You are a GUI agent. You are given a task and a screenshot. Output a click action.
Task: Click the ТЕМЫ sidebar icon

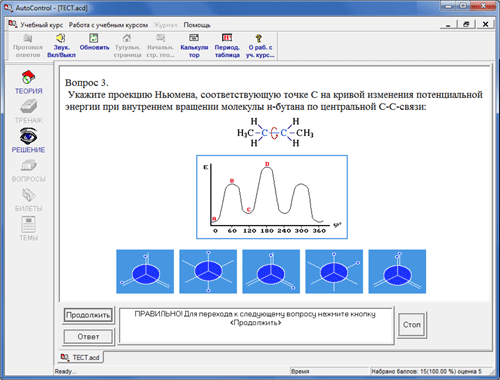coord(28,228)
